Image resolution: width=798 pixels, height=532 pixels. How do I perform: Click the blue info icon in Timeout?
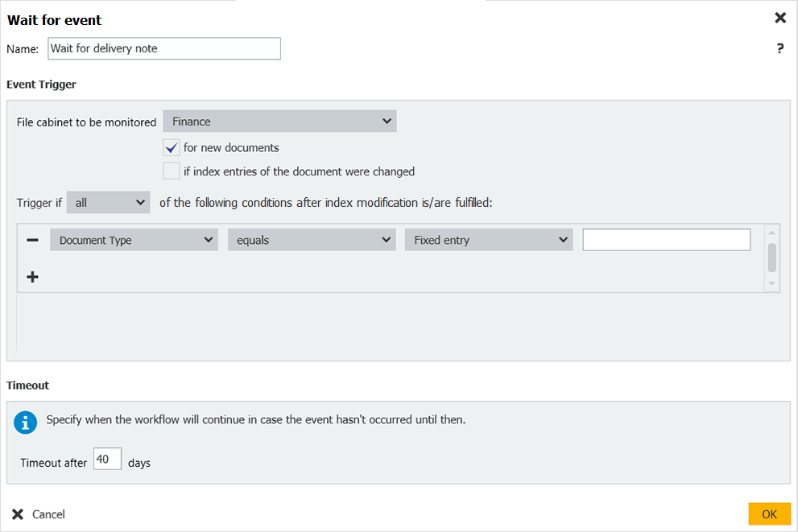click(x=26, y=423)
